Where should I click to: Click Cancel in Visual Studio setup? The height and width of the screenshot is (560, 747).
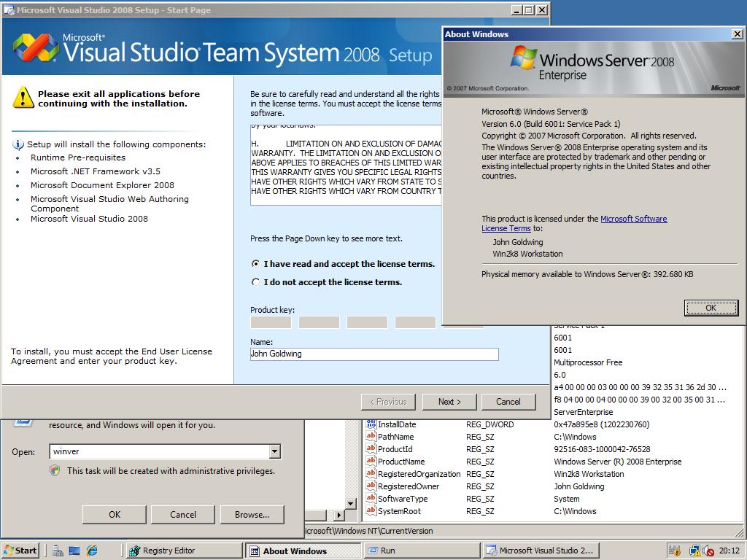[x=508, y=402]
